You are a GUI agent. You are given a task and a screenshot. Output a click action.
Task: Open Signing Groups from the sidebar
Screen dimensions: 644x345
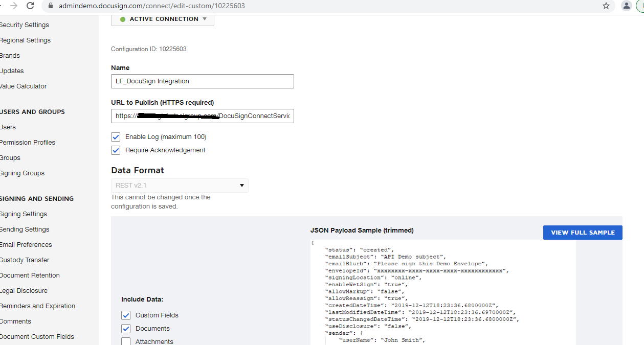22,173
